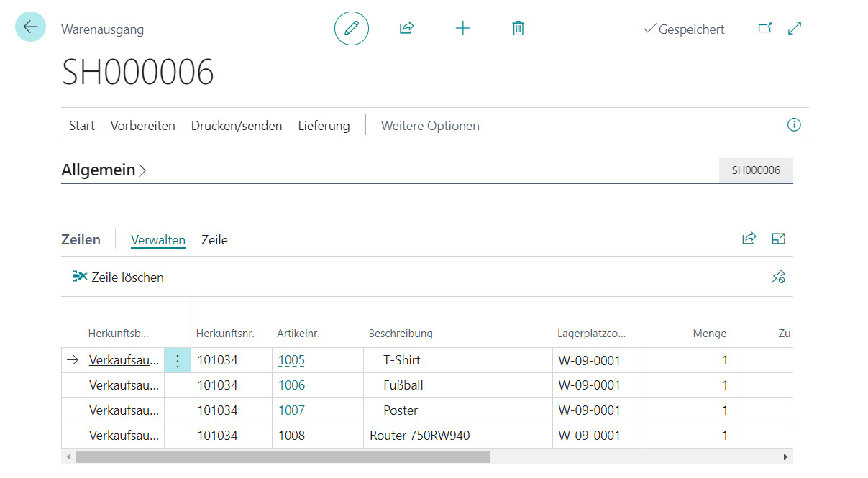Open article number 1006 link
Image resolution: width=868 pixels, height=478 pixels.
click(291, 385)
